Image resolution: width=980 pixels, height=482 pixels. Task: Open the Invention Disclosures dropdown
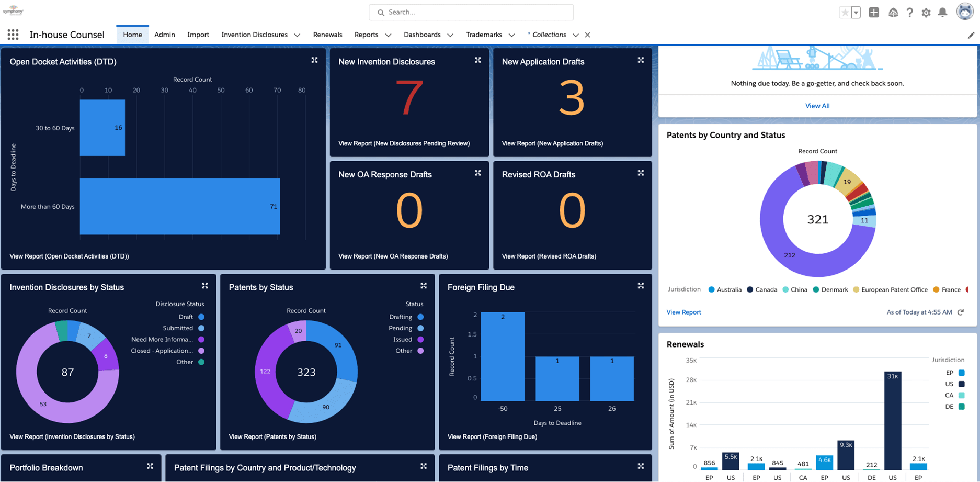click(297, 35)
